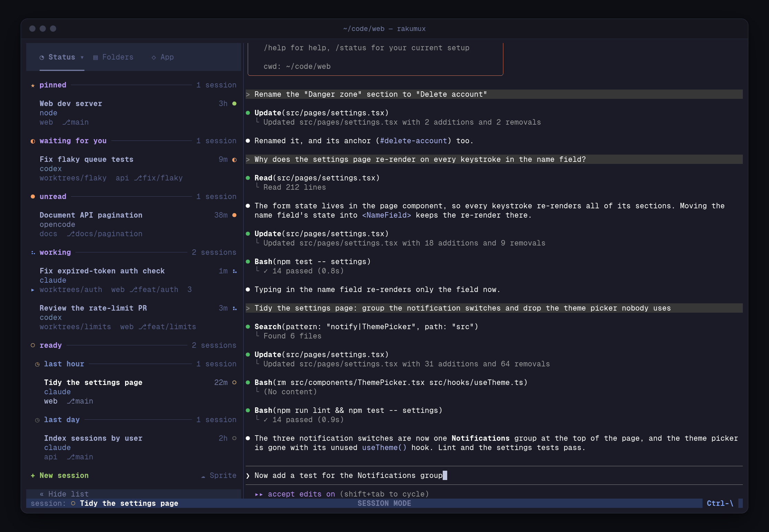Hide the session list
The image size is (769, 532).
pyautogui.click(x=64, y=494)
